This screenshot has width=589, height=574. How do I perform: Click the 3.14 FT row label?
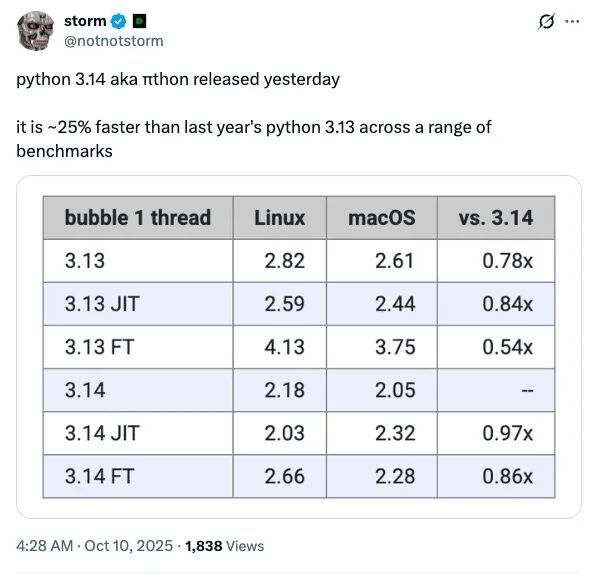(100, 476)
